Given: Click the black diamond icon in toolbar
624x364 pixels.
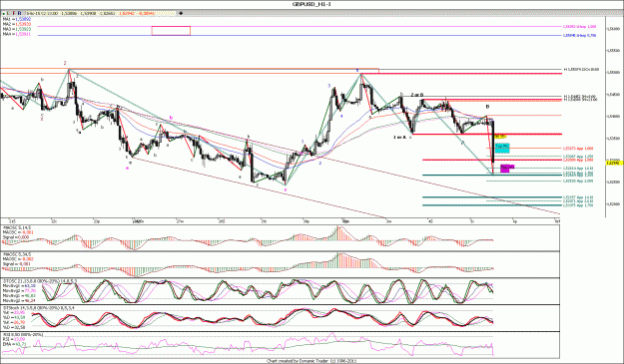Looking at the screenshot, I should (181, 13).
